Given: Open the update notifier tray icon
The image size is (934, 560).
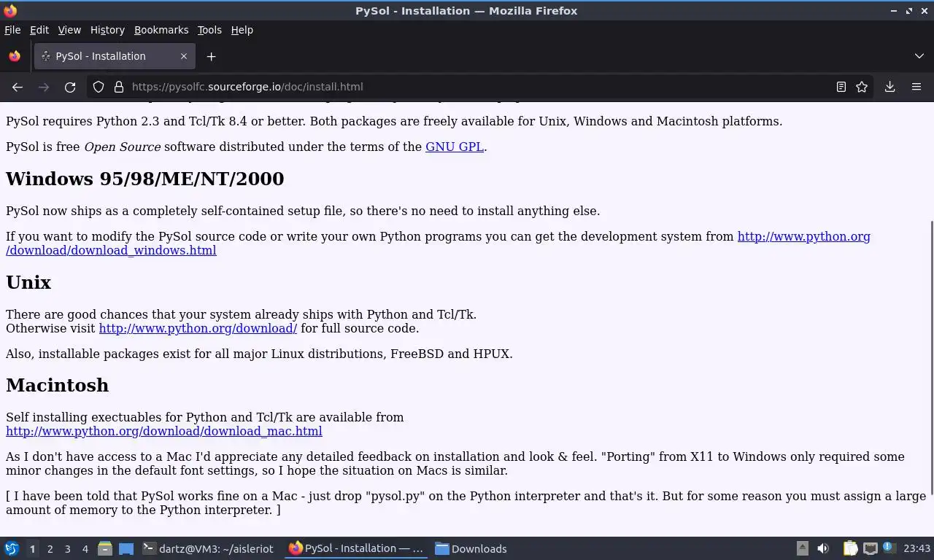Looking at the screenshot, I should click(889, 548).
